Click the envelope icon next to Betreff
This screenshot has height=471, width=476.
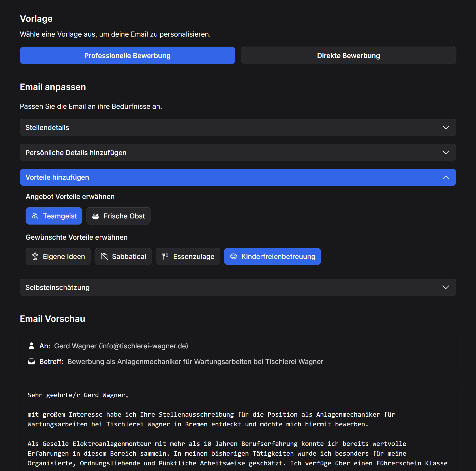pos(31,361)
